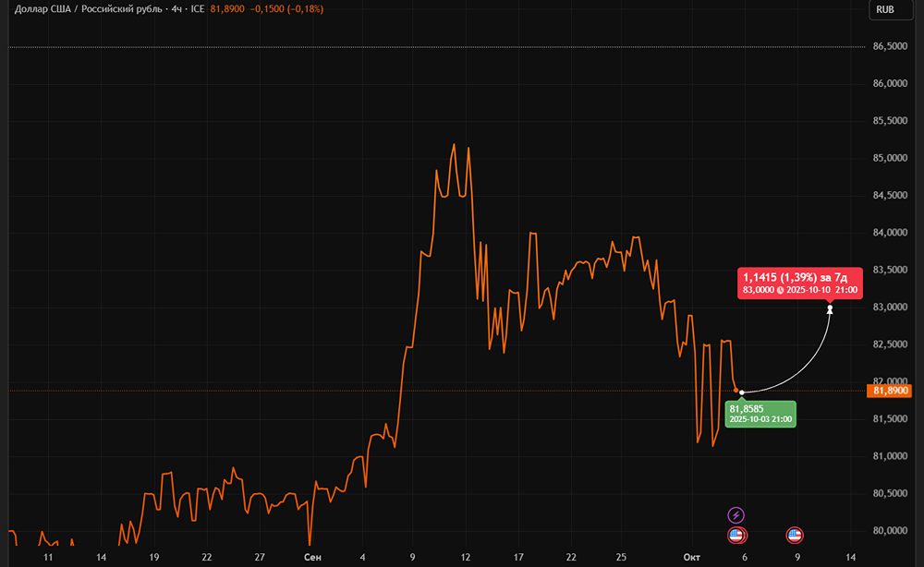The image size is (924, 567).
Task: Click date 25 on the time axis
Action: [x=621, y=557]
